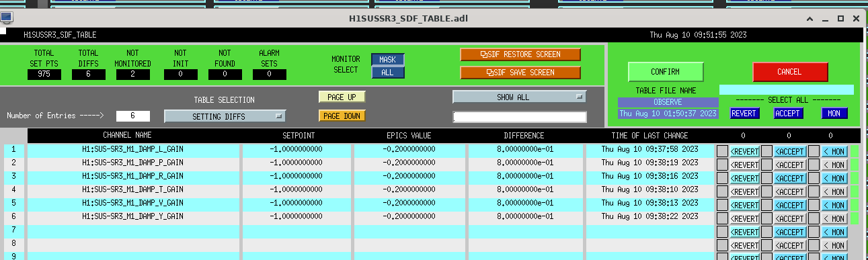Click the EPICS value in DAMP_P_GAIN row

pos(409,163)
